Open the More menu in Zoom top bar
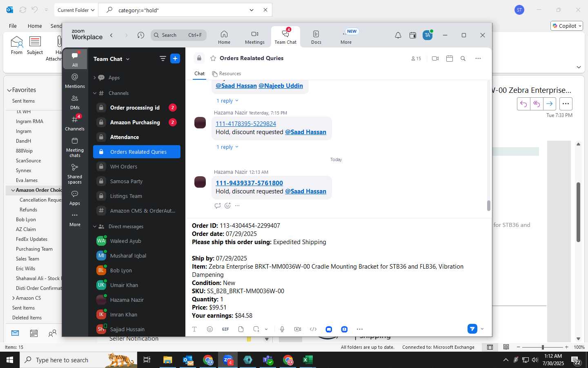Screen dimensions: 588x368 [346, 37]
